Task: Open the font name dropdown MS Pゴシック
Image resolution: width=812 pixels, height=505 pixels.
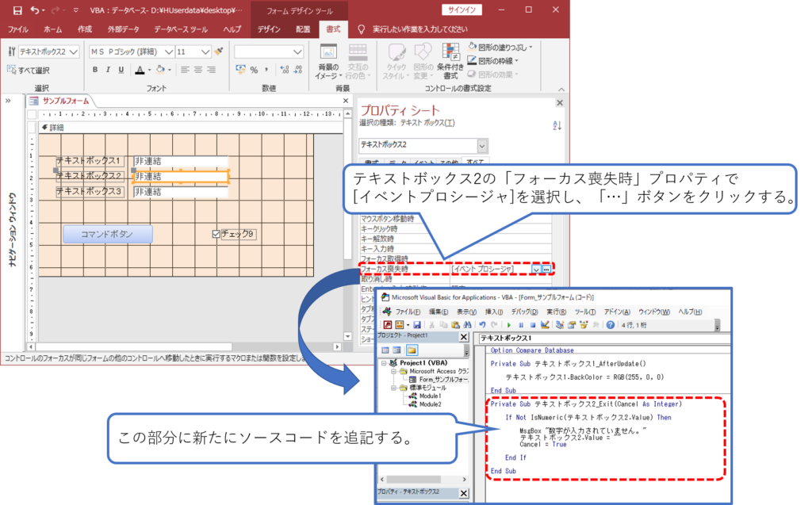Action: (x=169, y=52)
